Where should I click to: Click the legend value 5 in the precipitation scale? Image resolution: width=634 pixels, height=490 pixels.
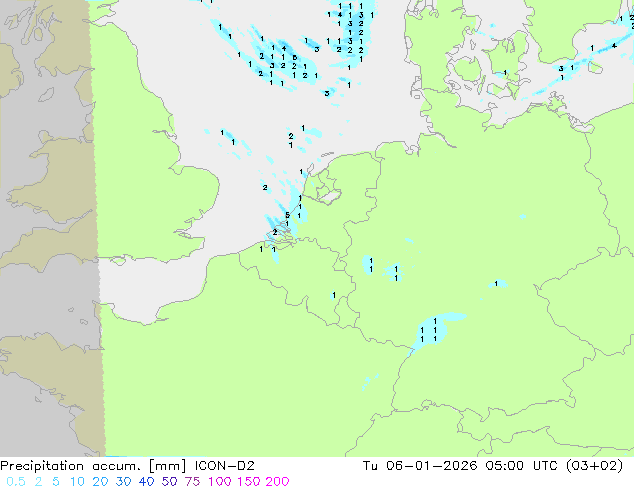tap(56, 482)
